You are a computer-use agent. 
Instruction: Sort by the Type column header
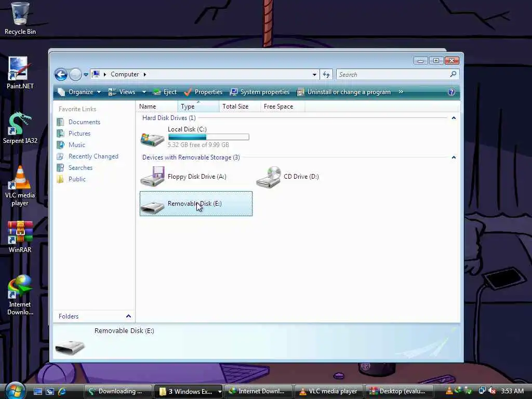[x=198, y=106]
